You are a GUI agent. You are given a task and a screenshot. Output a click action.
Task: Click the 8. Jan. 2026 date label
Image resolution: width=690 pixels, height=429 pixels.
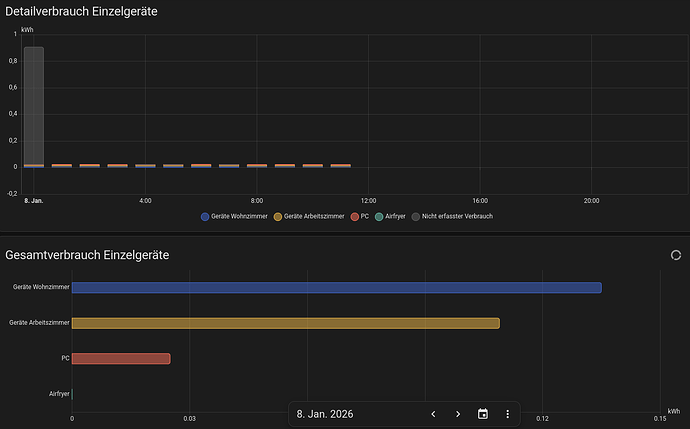point(325,414)
